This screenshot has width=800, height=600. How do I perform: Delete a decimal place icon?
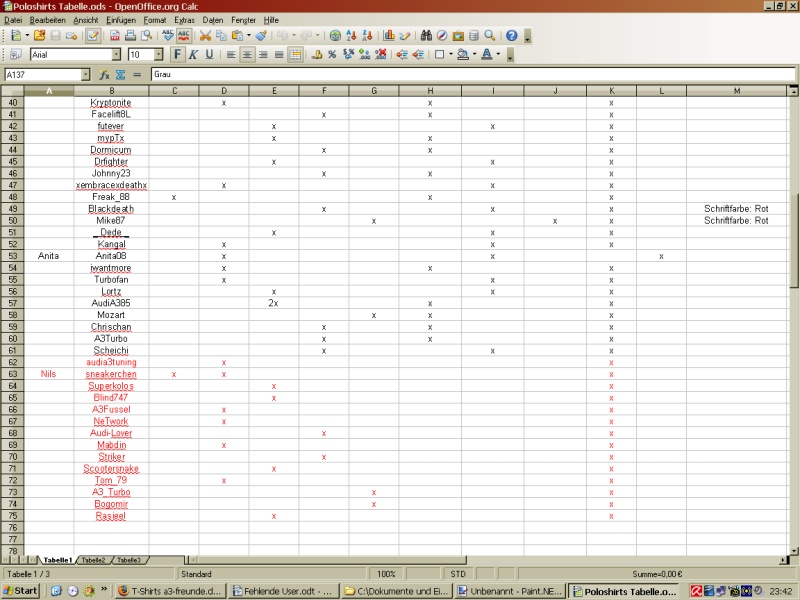(x=380, y=55)
